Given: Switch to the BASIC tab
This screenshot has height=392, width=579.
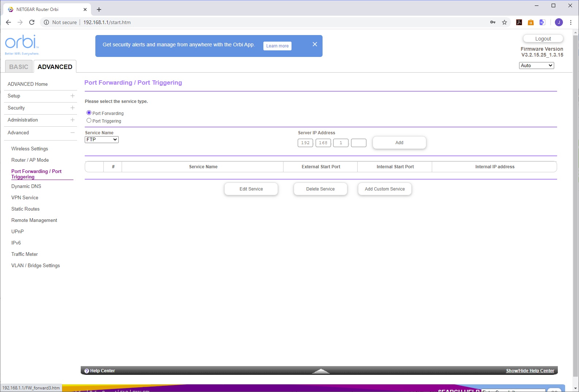Looking at the screenshot, I should [19, 67].
